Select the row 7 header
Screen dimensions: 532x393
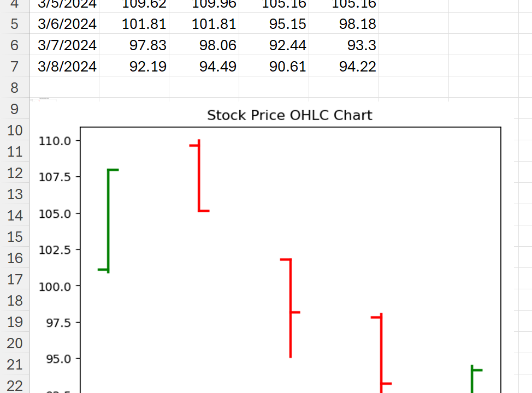14,67
